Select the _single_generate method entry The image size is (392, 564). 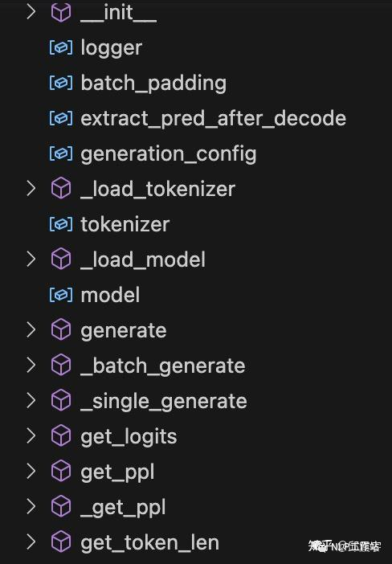click(x=164, y=403)
